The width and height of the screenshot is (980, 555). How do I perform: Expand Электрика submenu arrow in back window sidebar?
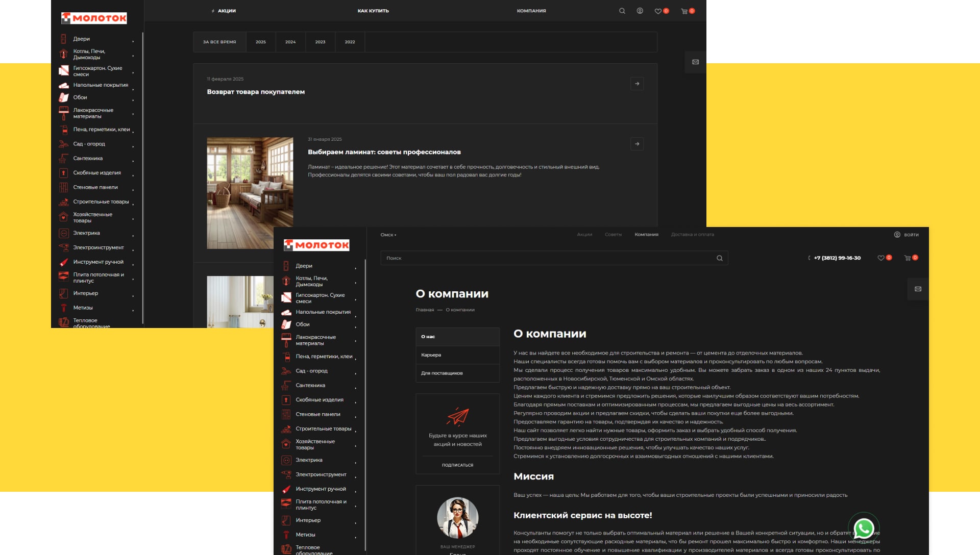point(133,235)
